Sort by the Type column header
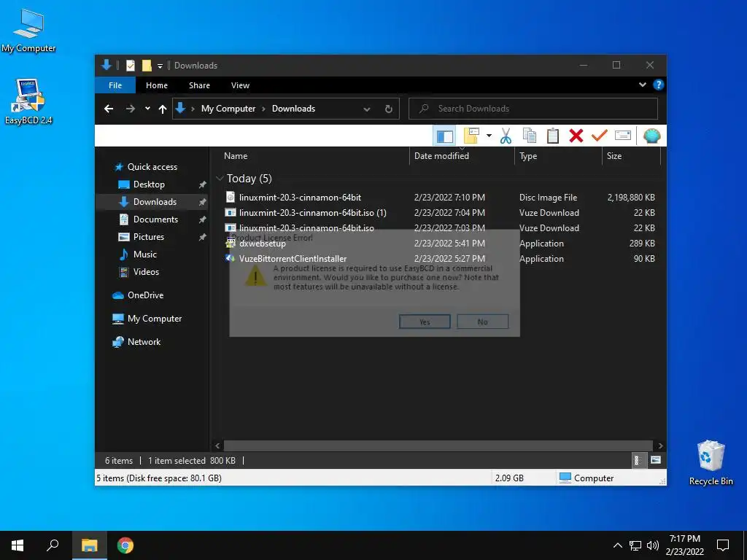Screen dimensions: 747x560 click(x=528, y=156)
